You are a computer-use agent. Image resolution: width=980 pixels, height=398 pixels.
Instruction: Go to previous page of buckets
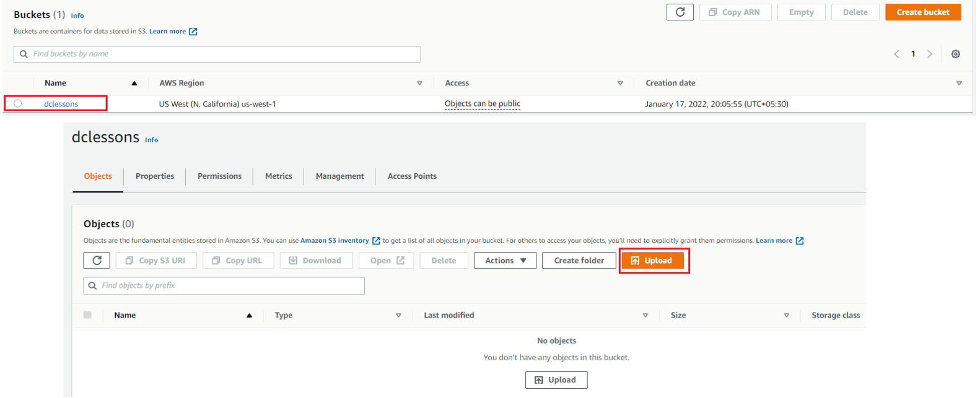[x=896, y=54]
